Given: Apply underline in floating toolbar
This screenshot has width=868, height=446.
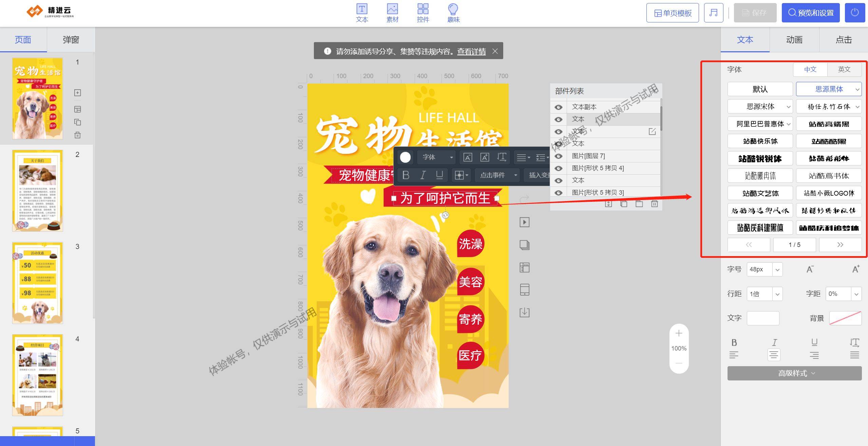Looking at the screenshot, I should coord(439,175).
